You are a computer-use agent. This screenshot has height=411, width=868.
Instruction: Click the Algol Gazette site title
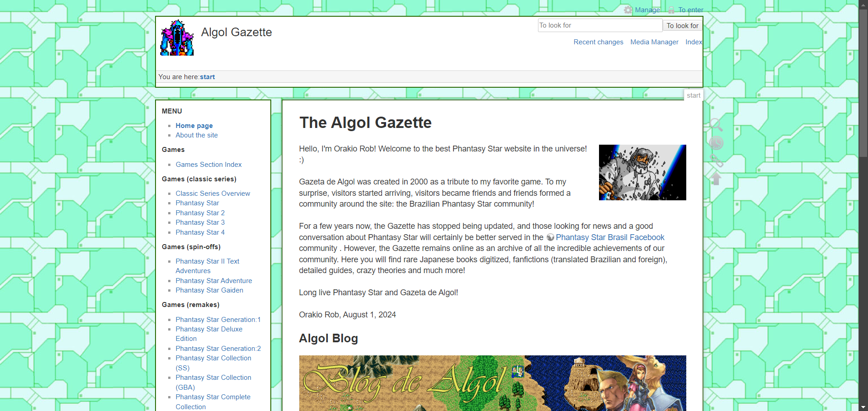click(x=236, y=32)
